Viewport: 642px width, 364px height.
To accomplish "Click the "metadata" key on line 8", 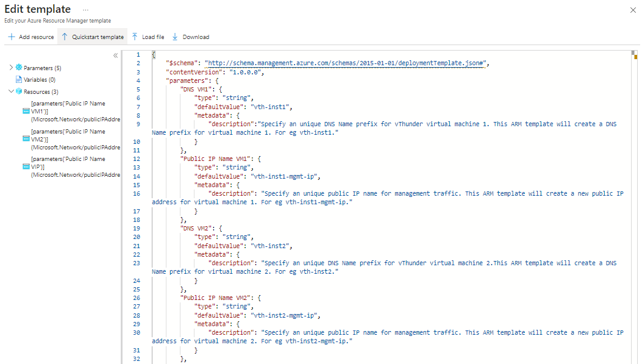I will tap(212, 115).
